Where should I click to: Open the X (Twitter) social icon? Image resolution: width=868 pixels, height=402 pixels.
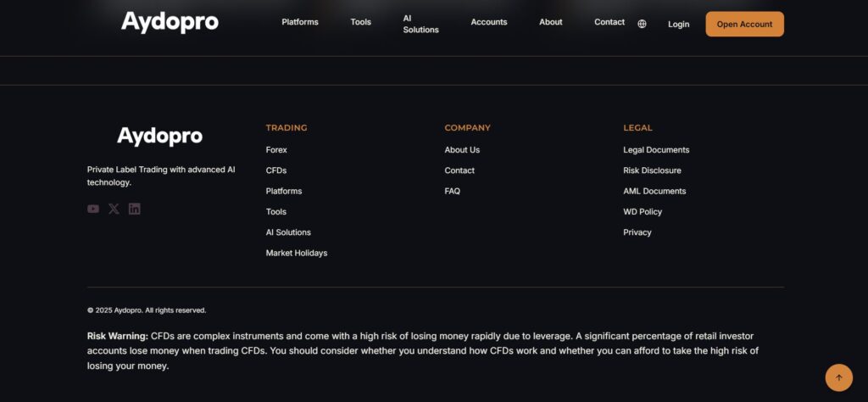pyautogui.click(x=114, y=209)
